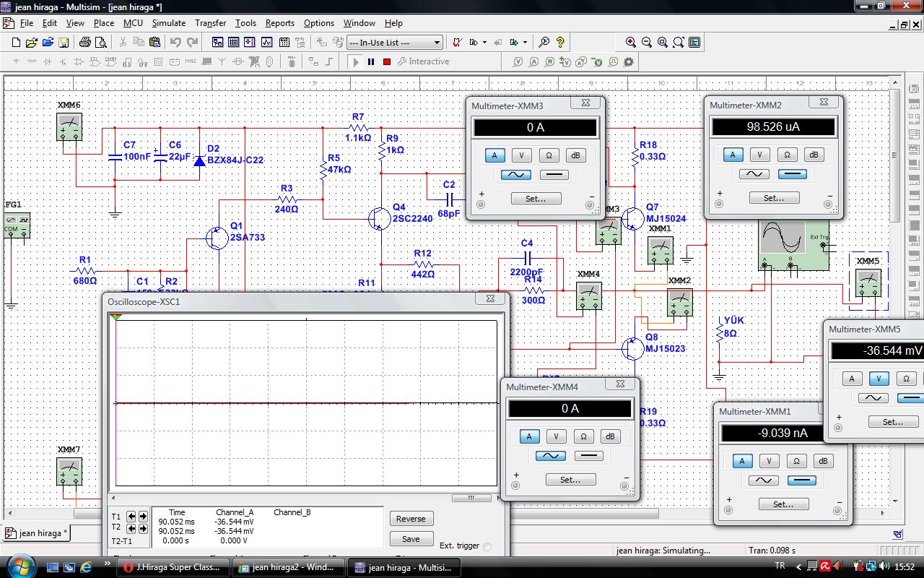Viewport: 924px width, 578px height.
Task: Expand the In-Use List dropdown
Action: 437,43
